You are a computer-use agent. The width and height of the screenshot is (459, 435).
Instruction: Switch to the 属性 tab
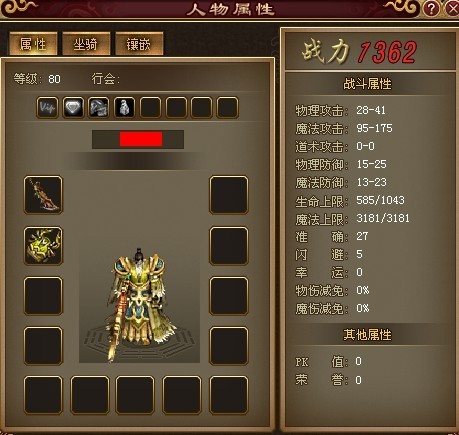click(33, 44)
